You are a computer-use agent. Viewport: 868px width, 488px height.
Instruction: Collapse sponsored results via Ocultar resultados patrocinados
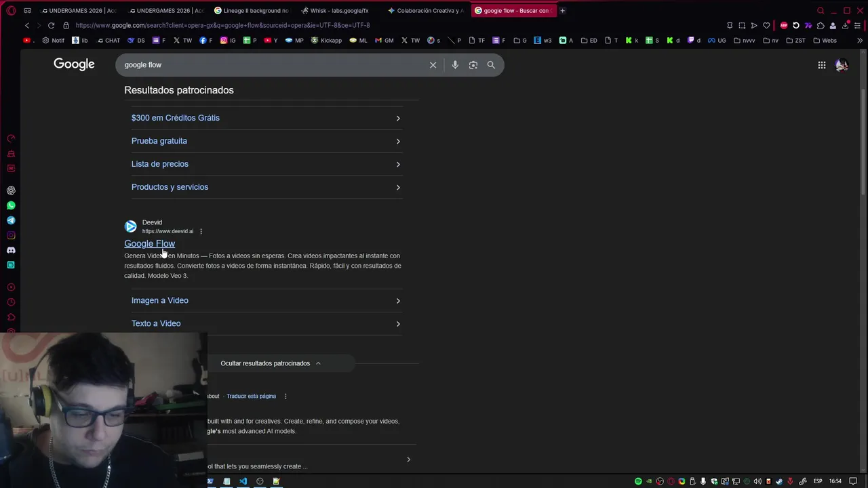point(271,363)
